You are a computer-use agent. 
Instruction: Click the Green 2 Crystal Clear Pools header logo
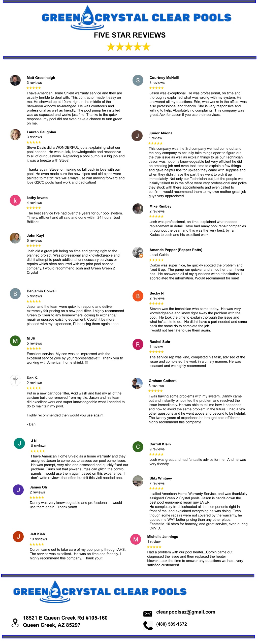[x=136, y=18]
